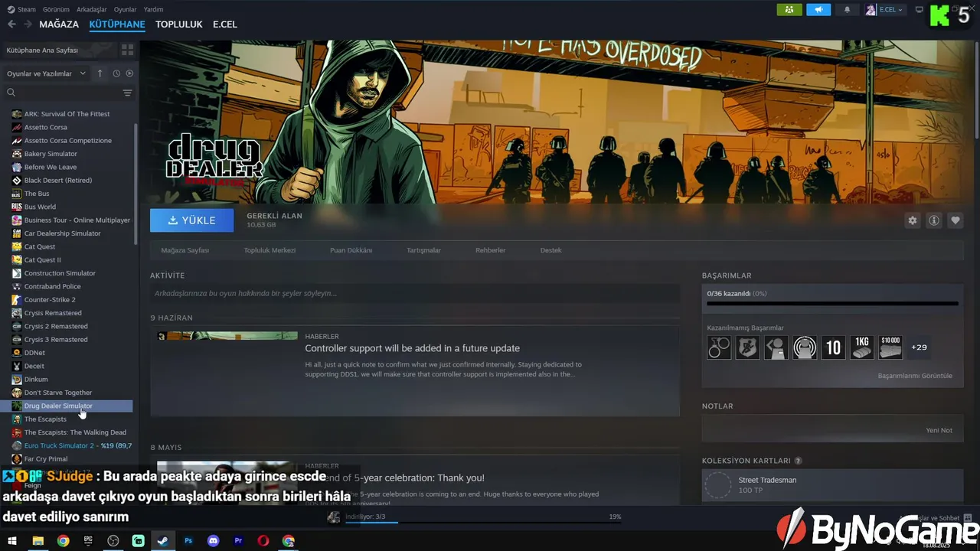Open the announcements megaphone button
This screenshot has height=551, width=980.
pyautogui.click(x=818, y=10)
